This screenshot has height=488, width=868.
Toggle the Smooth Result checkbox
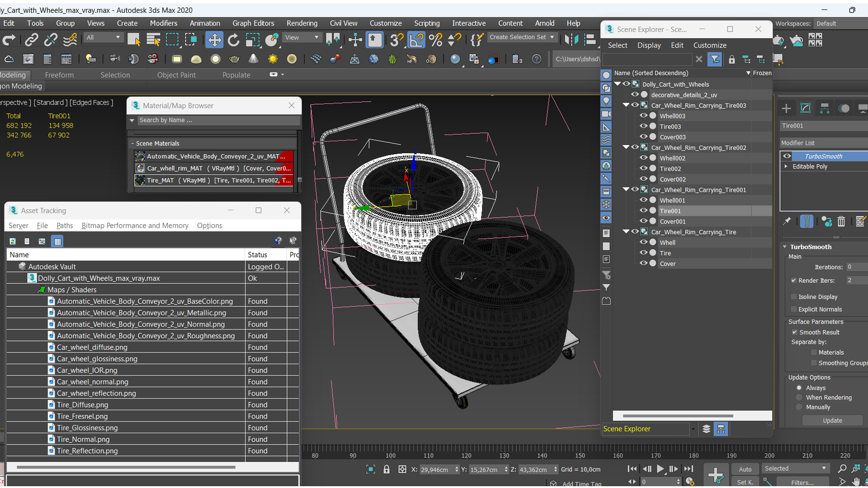pos(794,332)
